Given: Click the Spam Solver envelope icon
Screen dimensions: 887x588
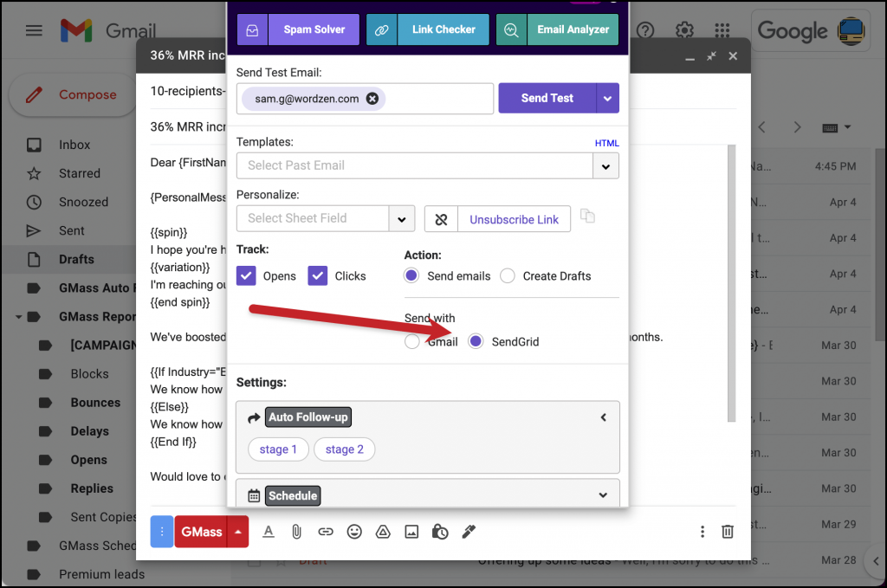Looking at the screenshot, I should (x=251, y=29).
